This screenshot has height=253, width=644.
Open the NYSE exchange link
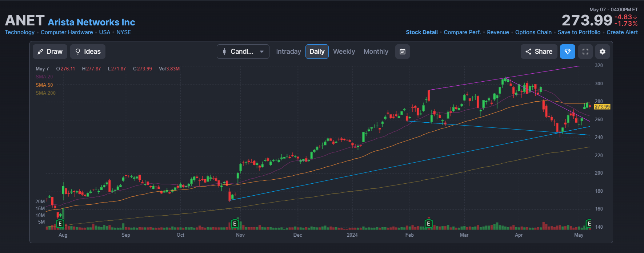click(x=124, y=32)
